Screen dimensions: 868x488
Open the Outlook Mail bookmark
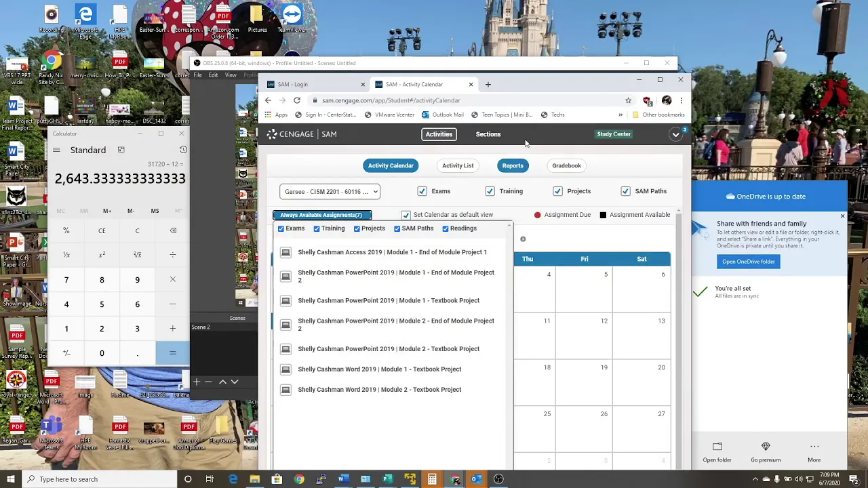pos(443,115)
